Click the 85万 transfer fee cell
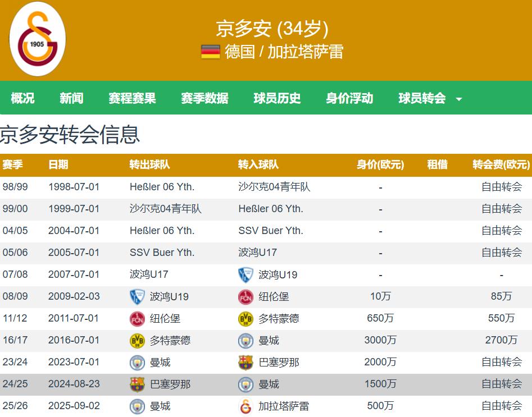Viewport: 532px width, 417px height. point(501,297)
